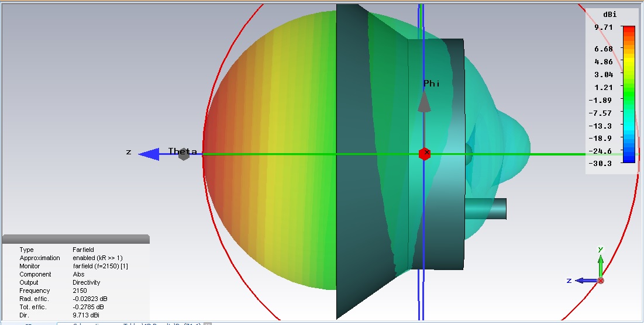This screenshot has height=325, width=644.
Task: Click the 'Approximation' row label
Action: click(x=40, y=258)
